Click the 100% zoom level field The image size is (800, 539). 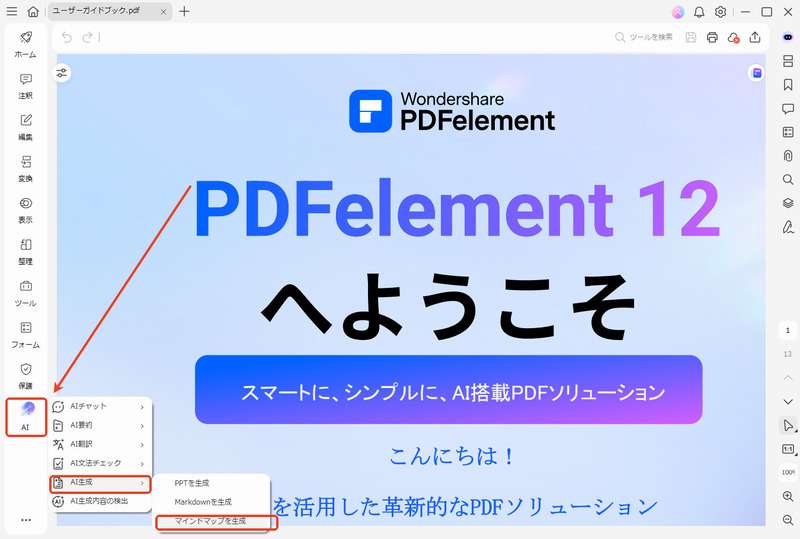[788, 473]
